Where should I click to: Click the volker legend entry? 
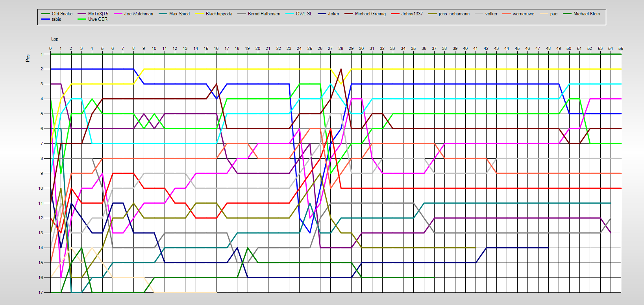coord(491,14)
